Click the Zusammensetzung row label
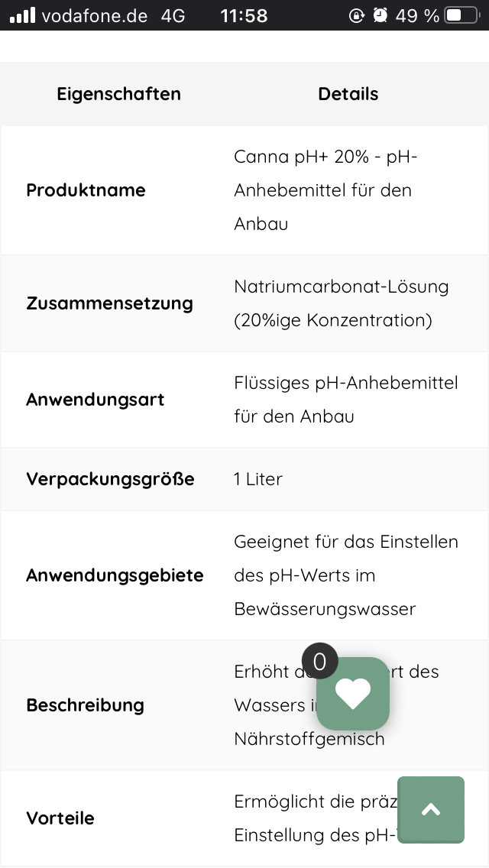This screenshot has height=868, width=489. coord(109,303)
